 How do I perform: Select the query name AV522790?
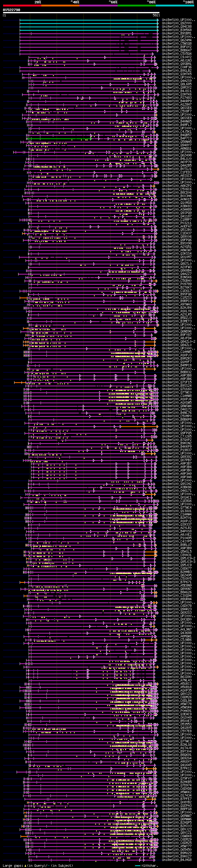(x=11, y=10)
